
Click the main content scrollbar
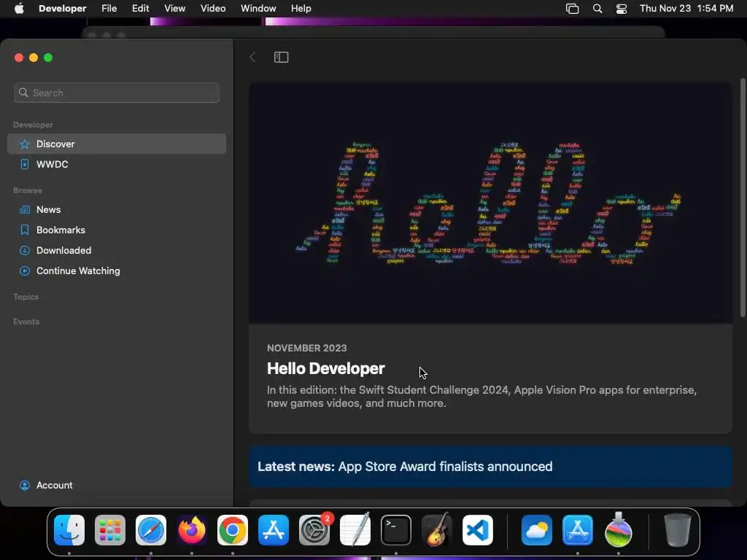[742, 198]
